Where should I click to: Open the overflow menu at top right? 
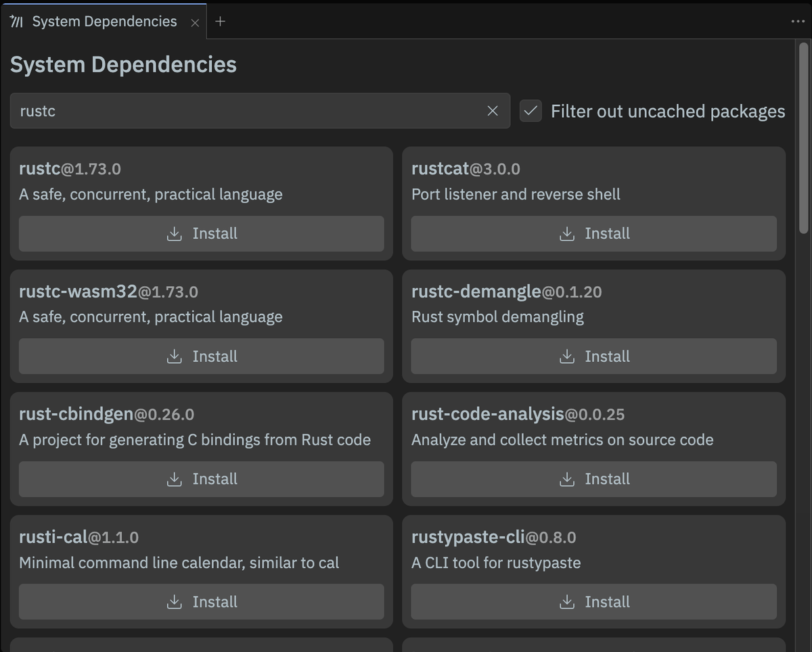(797, 21)
